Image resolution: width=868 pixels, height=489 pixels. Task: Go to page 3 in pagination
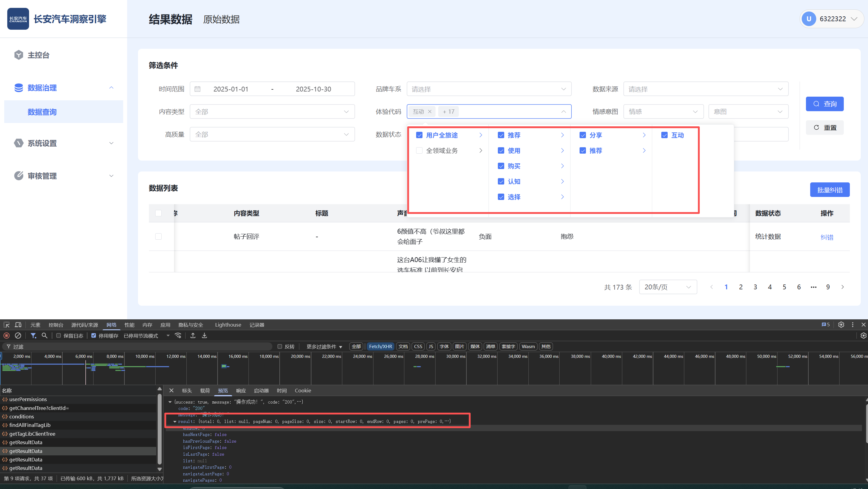(x=755, y=287)
